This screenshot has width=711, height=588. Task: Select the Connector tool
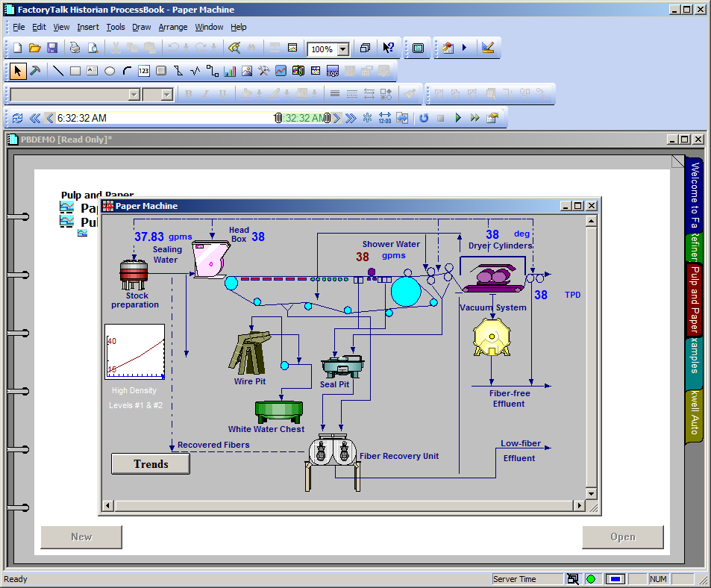point(212,71)
